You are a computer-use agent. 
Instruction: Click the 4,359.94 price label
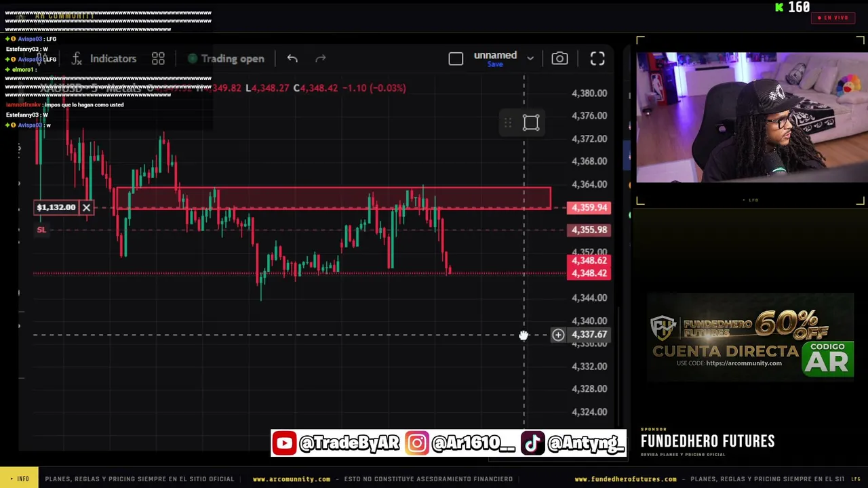[x=589, y=207]
